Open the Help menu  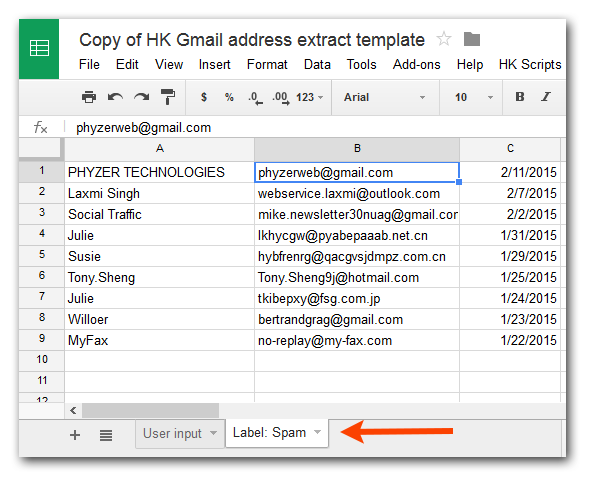pyautogui.click(x=470, y=65)
